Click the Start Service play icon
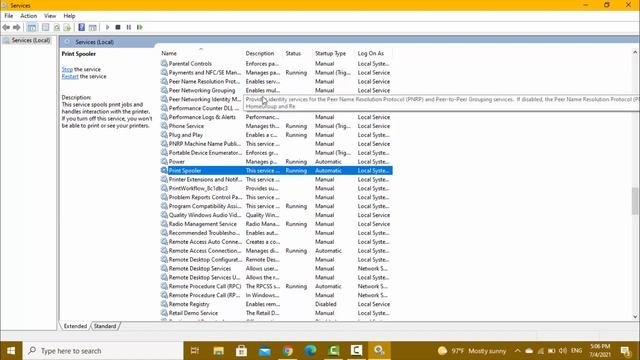Viewport: 640px width, 360px height. pos(107,27)
